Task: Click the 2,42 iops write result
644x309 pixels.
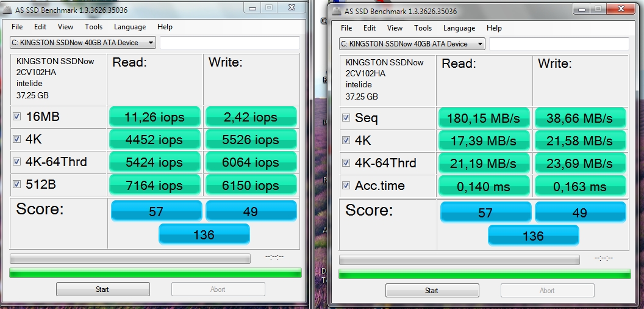Action: click(251, 117)
